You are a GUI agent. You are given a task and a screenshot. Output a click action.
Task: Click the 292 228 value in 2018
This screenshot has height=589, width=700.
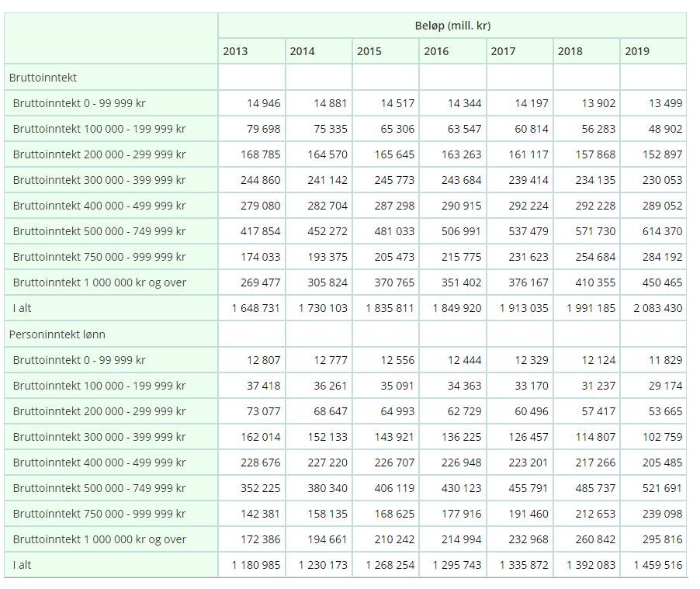(595, 206)
